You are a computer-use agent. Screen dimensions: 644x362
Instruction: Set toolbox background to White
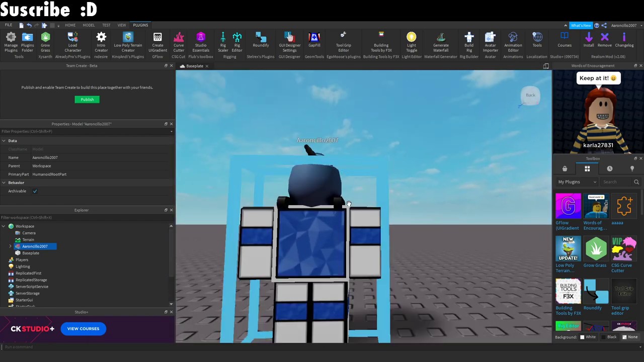[x=588, y=337]
